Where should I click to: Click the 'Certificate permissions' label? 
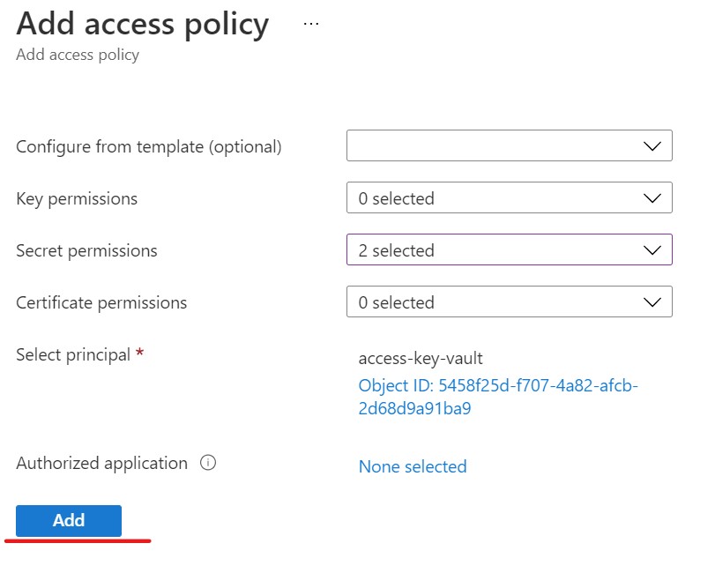pyautogui.click(x=101, y=302)
